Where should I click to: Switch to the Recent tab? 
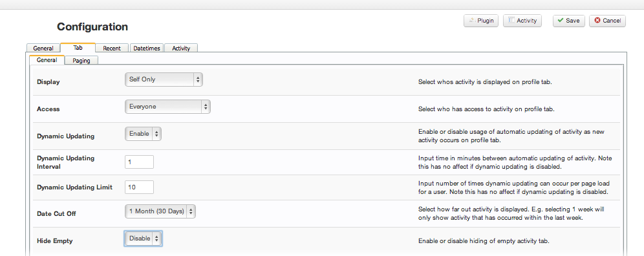coord(112,48)
